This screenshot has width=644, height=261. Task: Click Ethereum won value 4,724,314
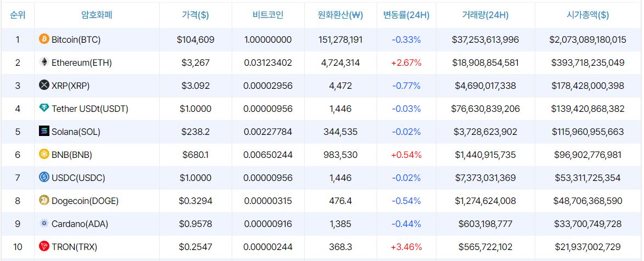[x=340, y=63]
